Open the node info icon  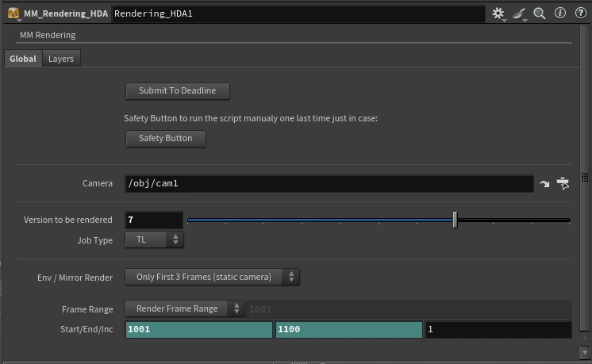559,13
